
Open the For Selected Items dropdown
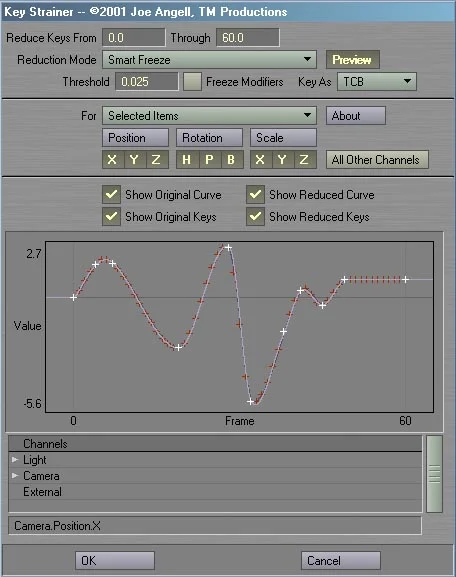[x=209, y=116]
